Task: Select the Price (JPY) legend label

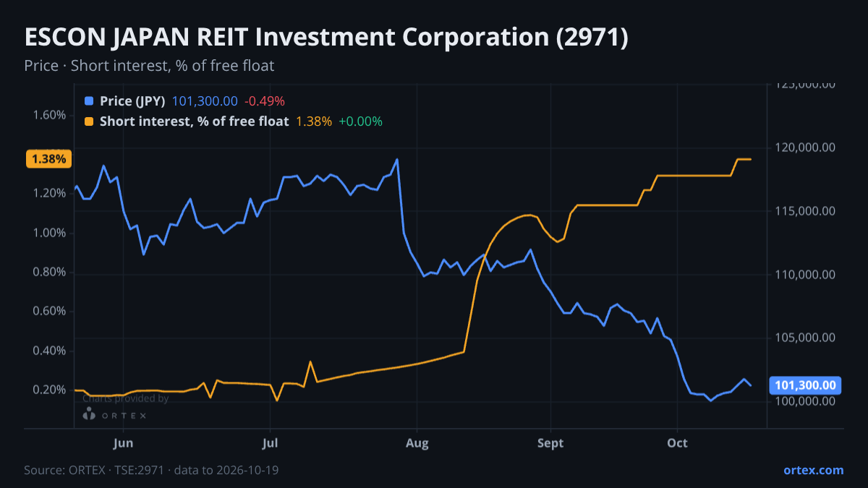Action: 132,101
